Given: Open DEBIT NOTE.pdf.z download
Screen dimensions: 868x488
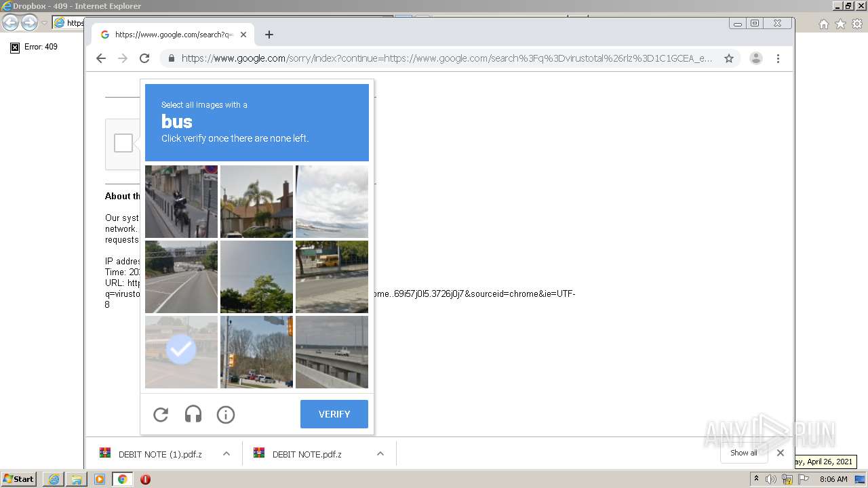Looking at the screenshot, I should (x=307, y=454).
